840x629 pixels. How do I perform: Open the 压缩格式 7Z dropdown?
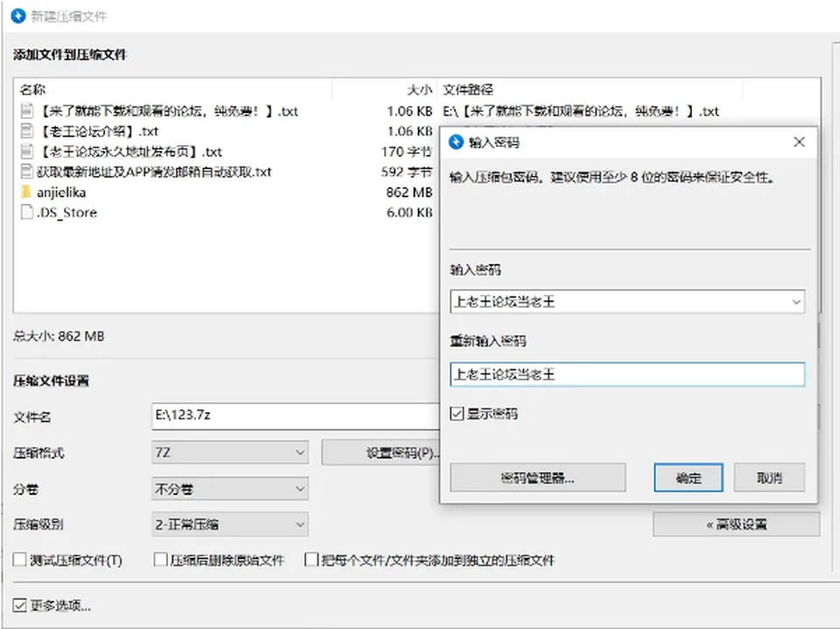tap(230, 453)
